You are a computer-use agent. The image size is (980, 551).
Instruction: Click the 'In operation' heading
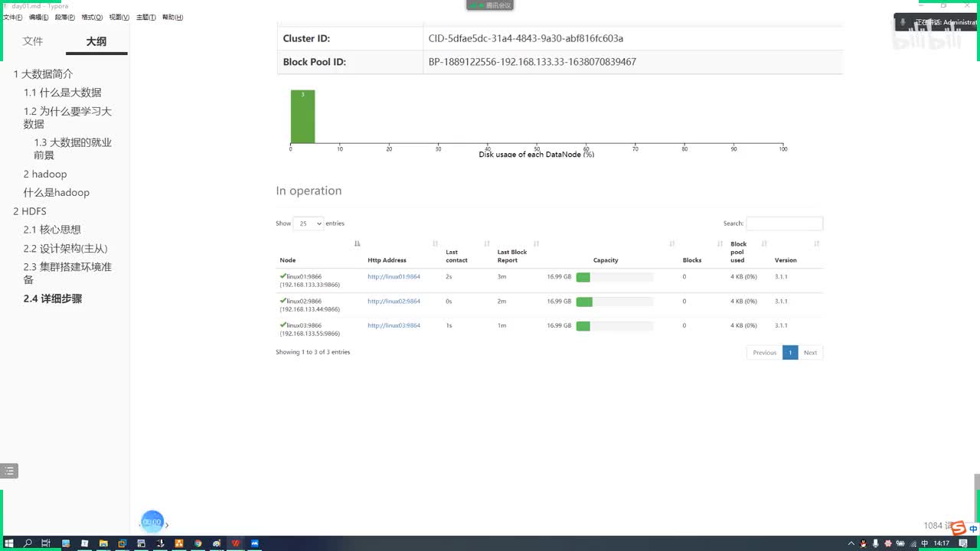(309, 191)
